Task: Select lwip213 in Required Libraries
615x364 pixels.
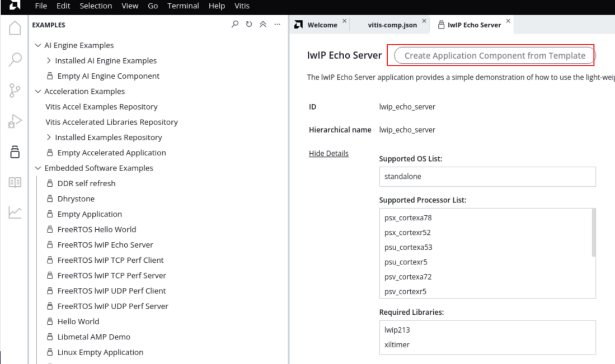Action: click(397, 330)
